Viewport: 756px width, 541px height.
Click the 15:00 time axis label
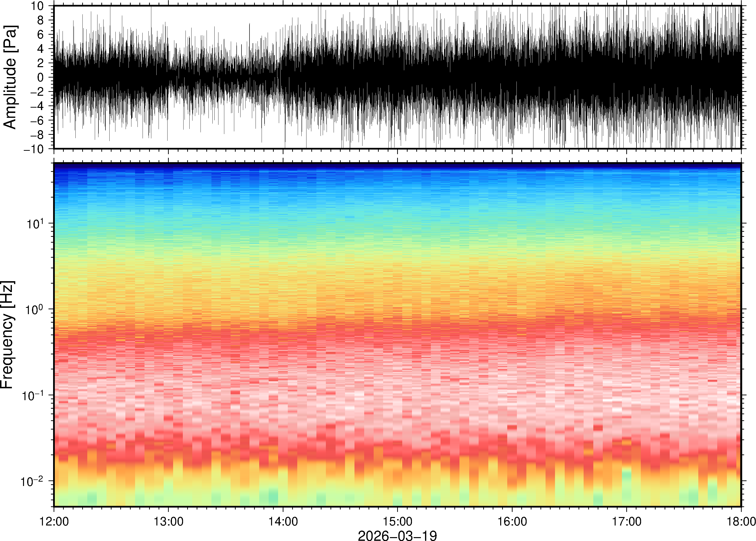[397, 521]
